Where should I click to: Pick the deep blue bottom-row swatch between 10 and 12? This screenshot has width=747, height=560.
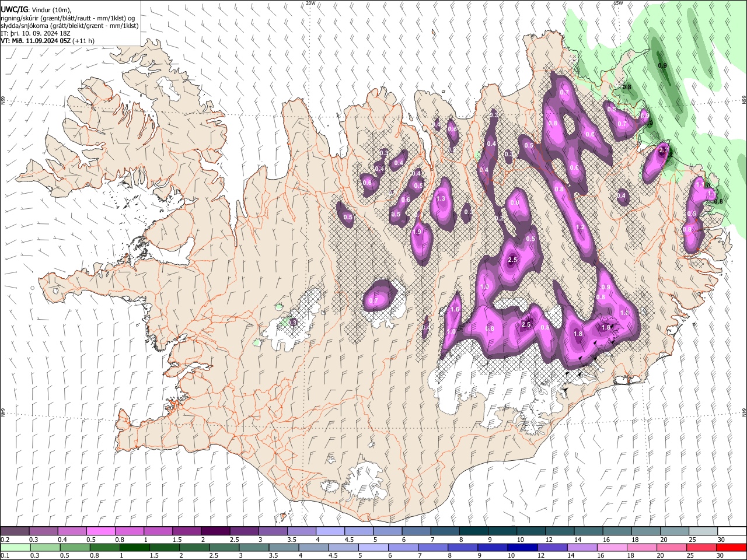tap(522, 548)
